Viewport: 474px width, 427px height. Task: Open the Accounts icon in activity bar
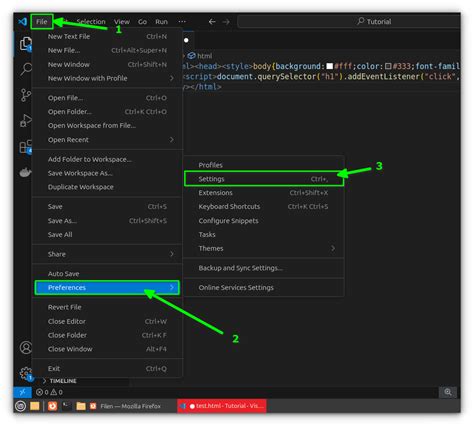point(26,347)
